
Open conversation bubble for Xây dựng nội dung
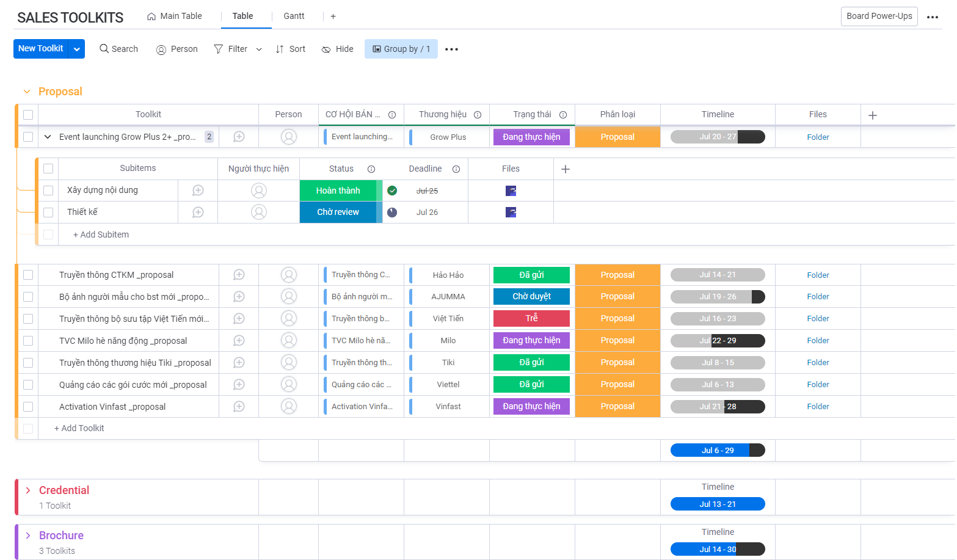[x=198, y=191]
